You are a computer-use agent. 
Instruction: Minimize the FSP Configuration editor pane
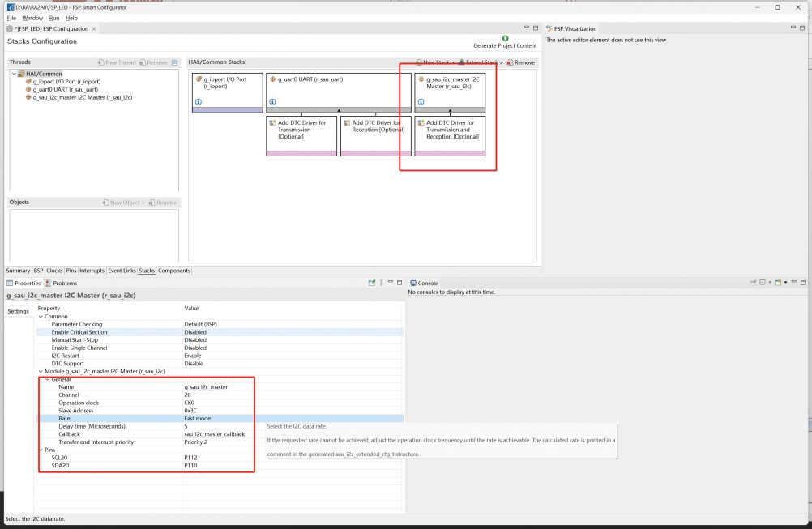click(x=527, y=28)
